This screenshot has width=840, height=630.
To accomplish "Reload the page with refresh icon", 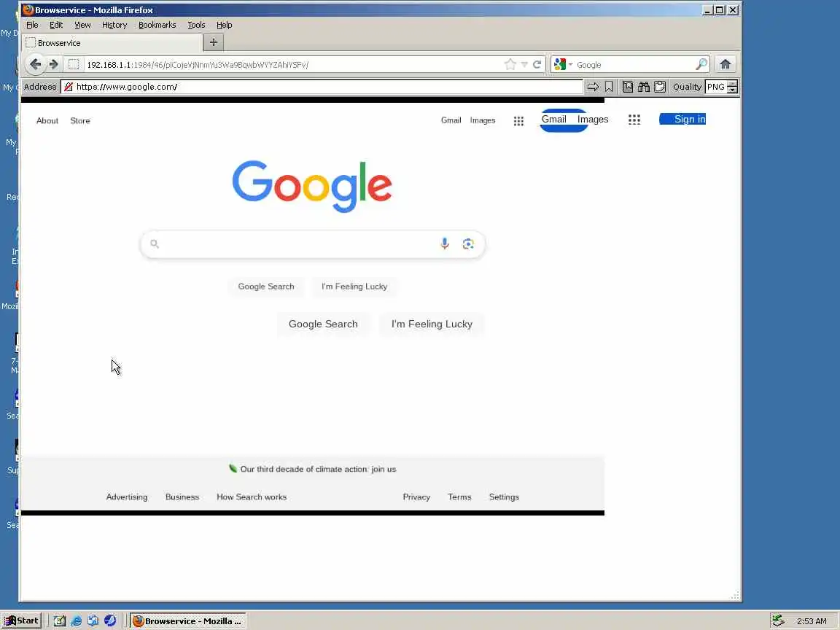I will 537,64.
